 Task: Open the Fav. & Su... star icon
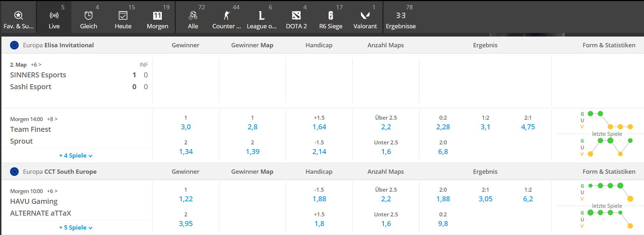tap(18, 15)
